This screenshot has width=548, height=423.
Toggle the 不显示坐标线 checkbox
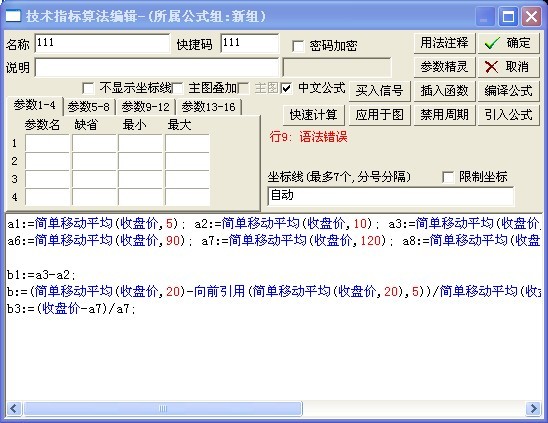88,88
